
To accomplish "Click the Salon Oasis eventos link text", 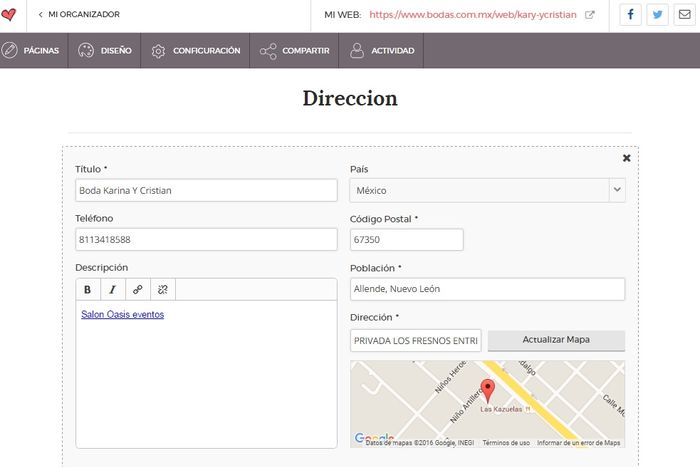I will (122, 314).
